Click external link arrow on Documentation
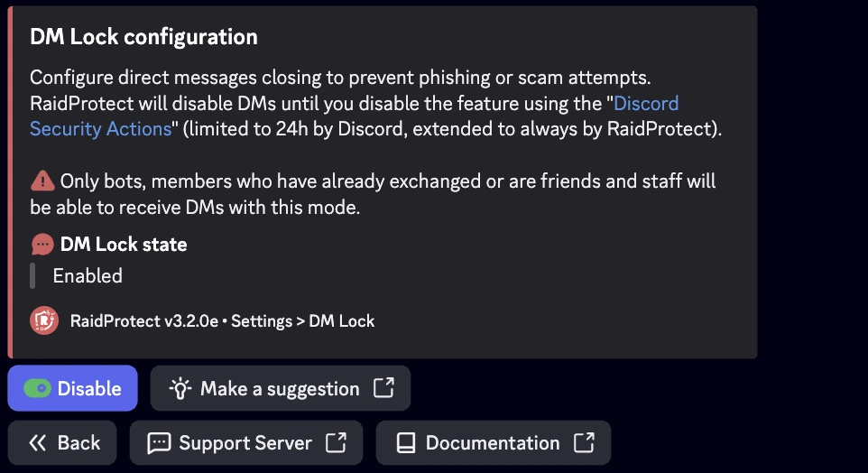Image resolution: width=868 pixels, height=473 pixels. (584, 443)
